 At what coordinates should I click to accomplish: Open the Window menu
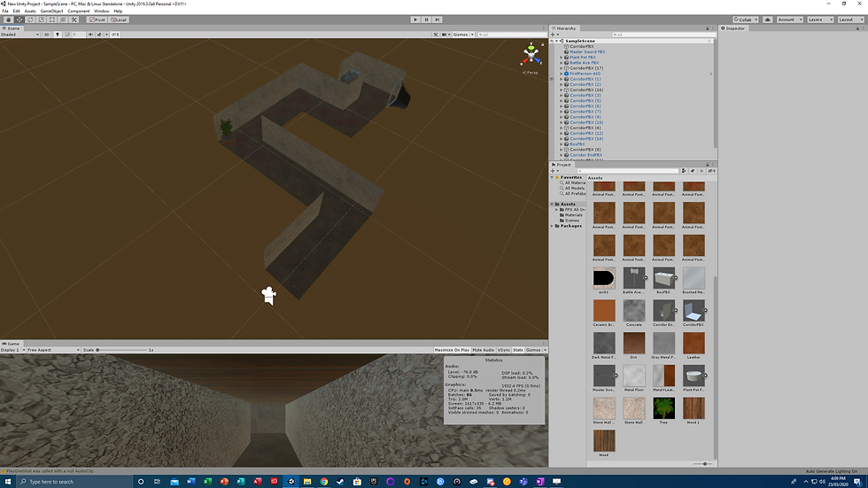click(101, 11)
